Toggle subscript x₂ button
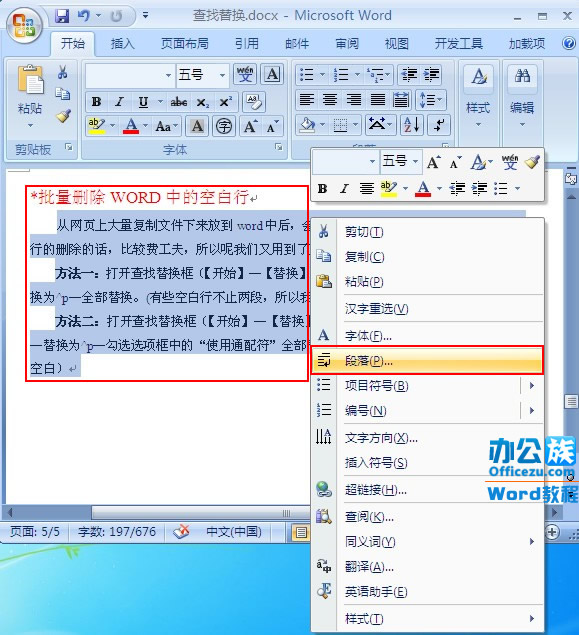 click(x=202, y=102)
